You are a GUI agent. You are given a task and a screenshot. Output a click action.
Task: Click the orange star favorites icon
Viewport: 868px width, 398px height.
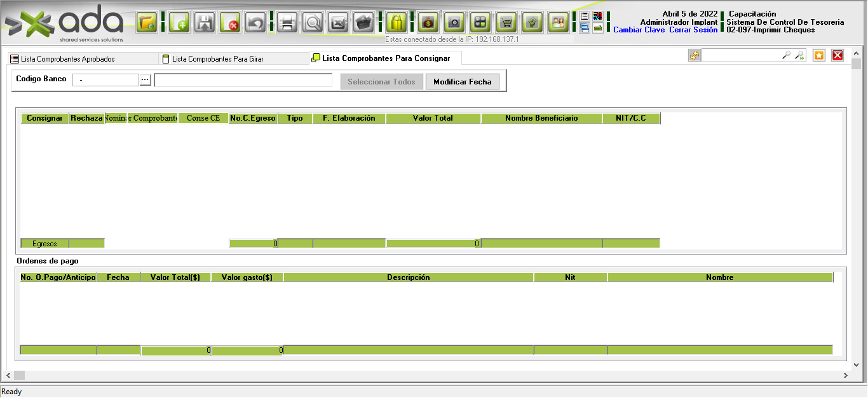click(x=819, y=55)
